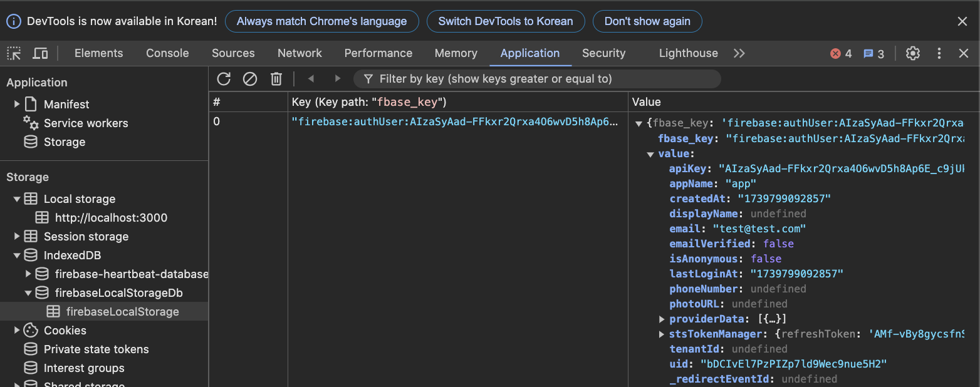Viewport: 980px width, 387px height.
Task: Click the Manifest file icon
Action: click(31, 104)
